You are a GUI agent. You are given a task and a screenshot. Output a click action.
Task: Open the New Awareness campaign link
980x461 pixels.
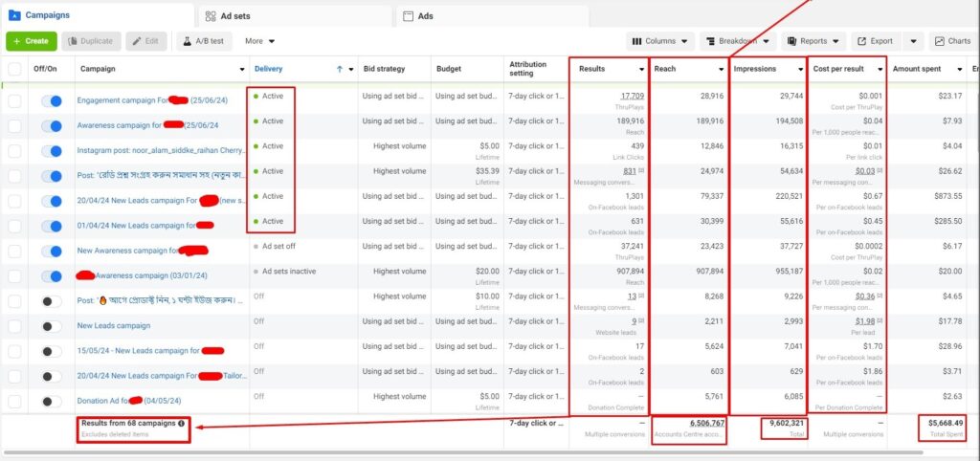(124, 251)
